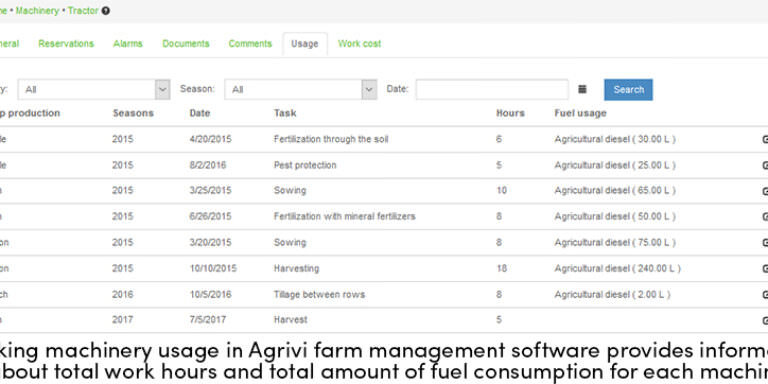Open the first filter dropdown showing All
The image size is (768, 384).
[94, 90]
